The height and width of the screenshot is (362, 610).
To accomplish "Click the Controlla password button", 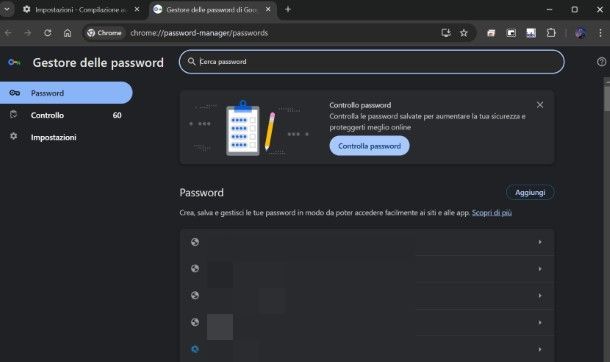I will tap(369, 146).
